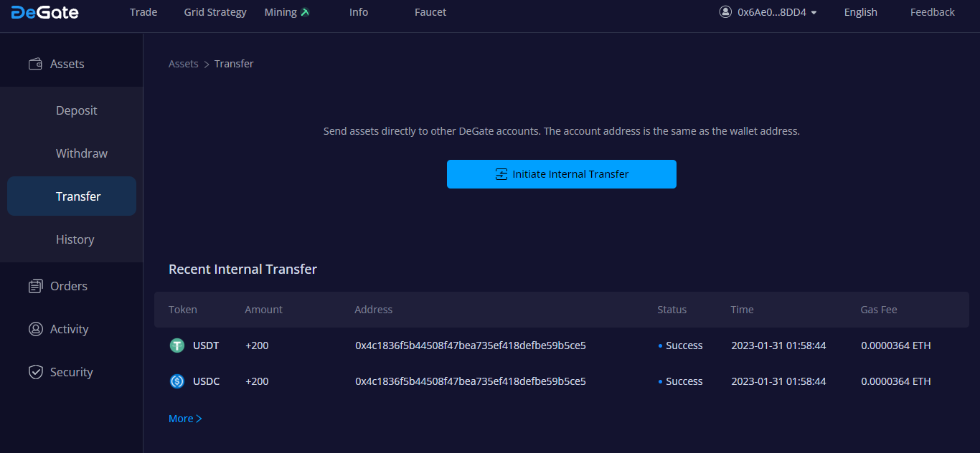Click the wallet address 0x6Ae0...8DD4

click(x=772, y=12)
